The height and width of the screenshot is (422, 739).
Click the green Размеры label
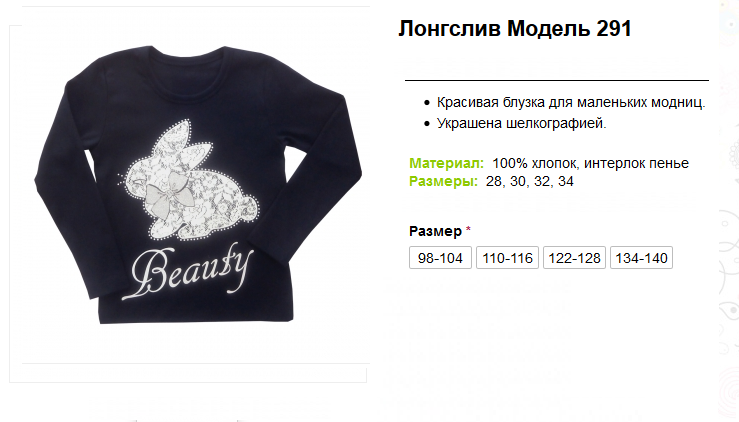pos(443,181)
